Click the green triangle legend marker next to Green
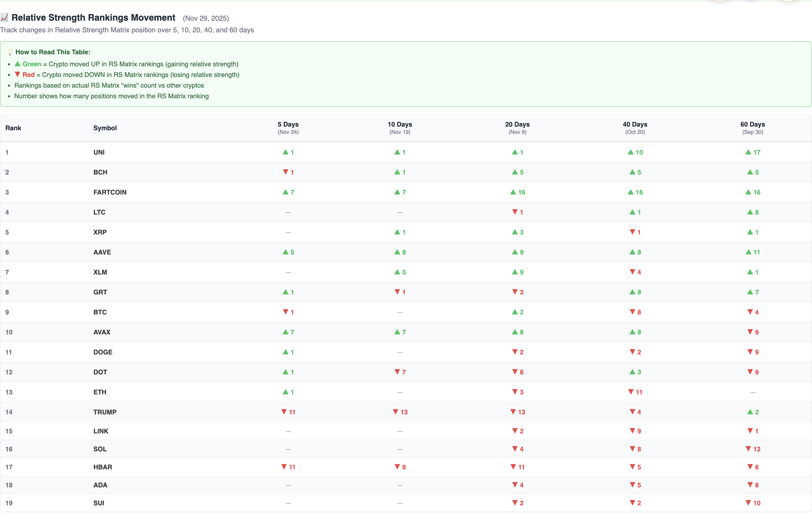 coord(17,64)
